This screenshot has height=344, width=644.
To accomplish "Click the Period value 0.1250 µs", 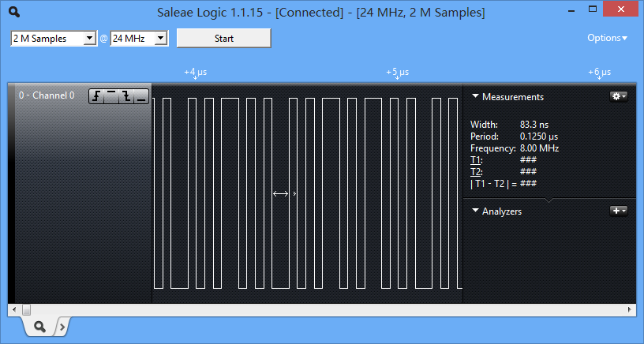I will pyautogui.click(x=539, y=136).
